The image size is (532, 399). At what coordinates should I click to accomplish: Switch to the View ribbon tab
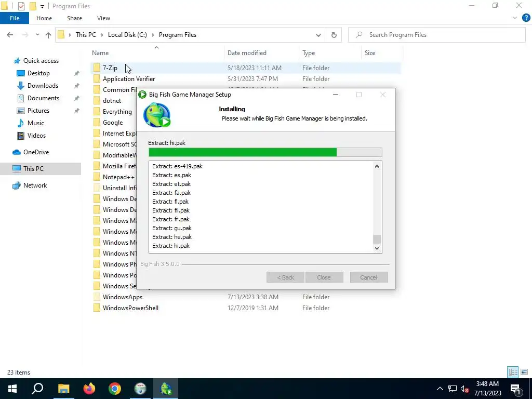[103, 18]
